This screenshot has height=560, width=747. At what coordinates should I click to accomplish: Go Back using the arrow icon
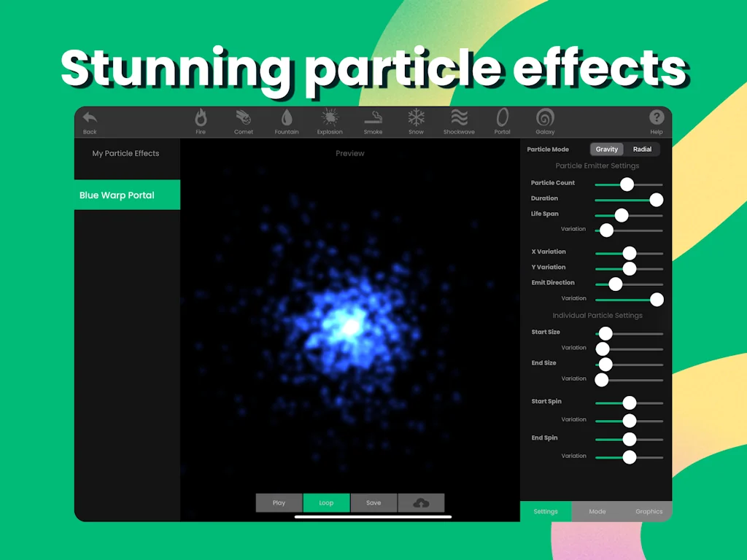(x=90, y=118)
